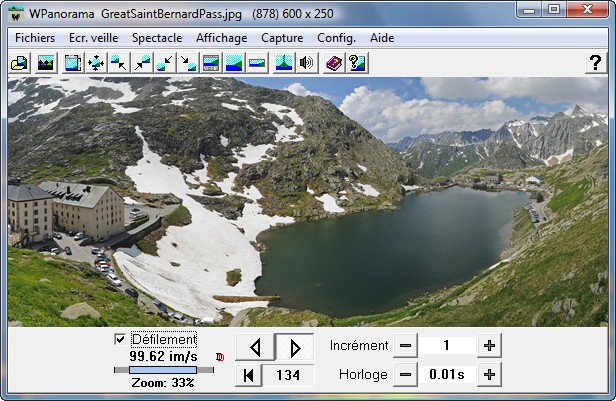Screen dimensions: 616x401
Task: Decrease Incrément with minus button
Action: (x=405, y=346)
